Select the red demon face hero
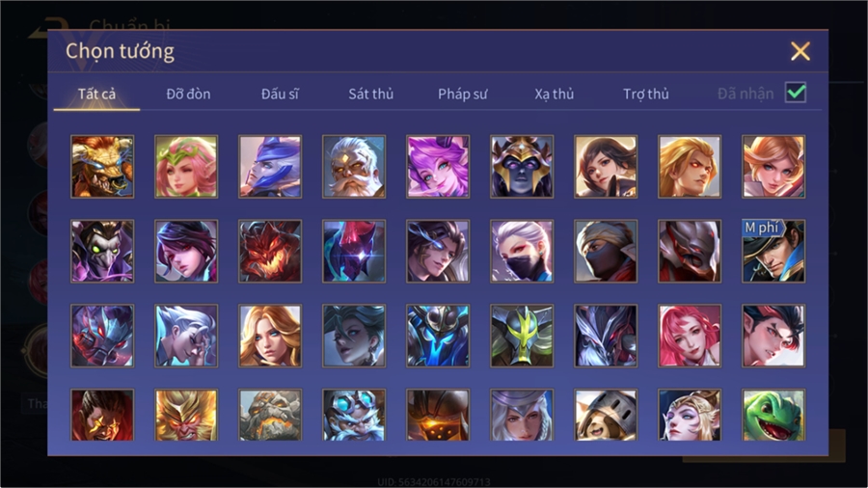Viewport: 868px width, 488px height. click(x=270, y=251)
